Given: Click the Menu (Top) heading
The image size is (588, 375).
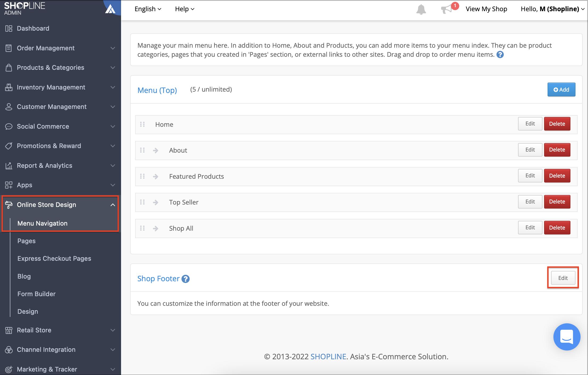Looking at the screenshot, I should (x=157, y=90).
